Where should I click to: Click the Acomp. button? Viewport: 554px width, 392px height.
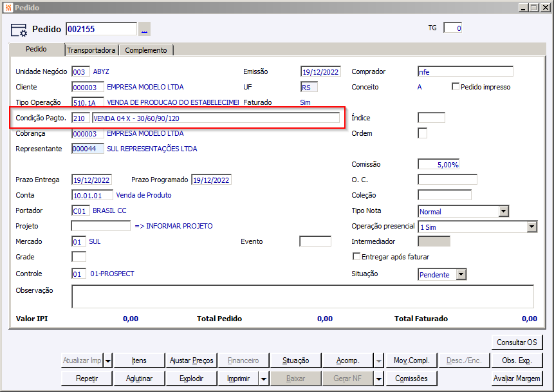347,360
